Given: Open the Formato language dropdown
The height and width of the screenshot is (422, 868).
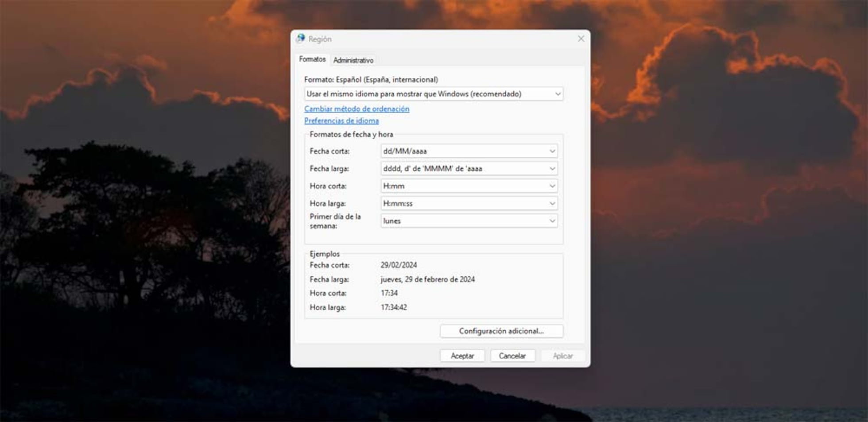Looking at the screenshot, I should pos(434,94).
